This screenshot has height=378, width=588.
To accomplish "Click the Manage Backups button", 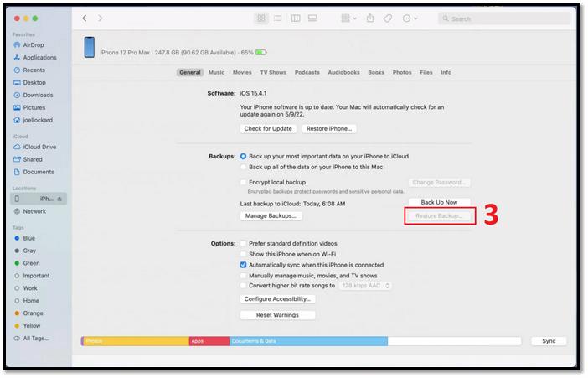I will tap(271, 216).
